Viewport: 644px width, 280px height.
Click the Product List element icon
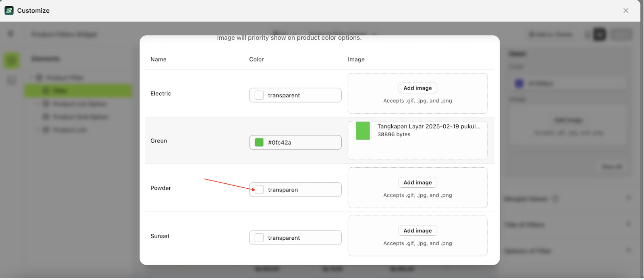click(x=46, y=130)
